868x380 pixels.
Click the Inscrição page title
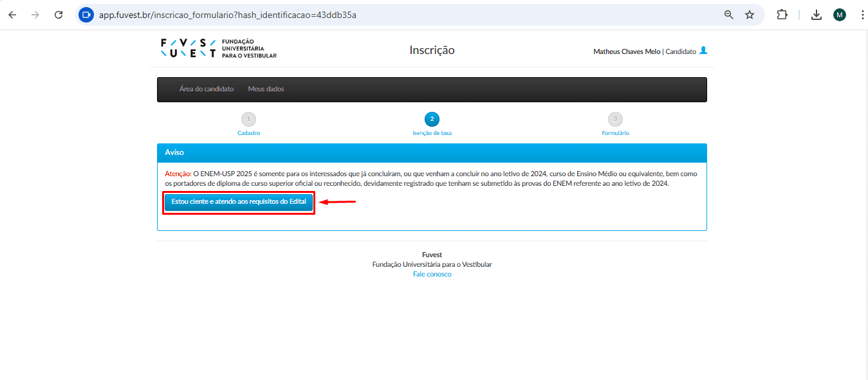[x=432, y=50]
